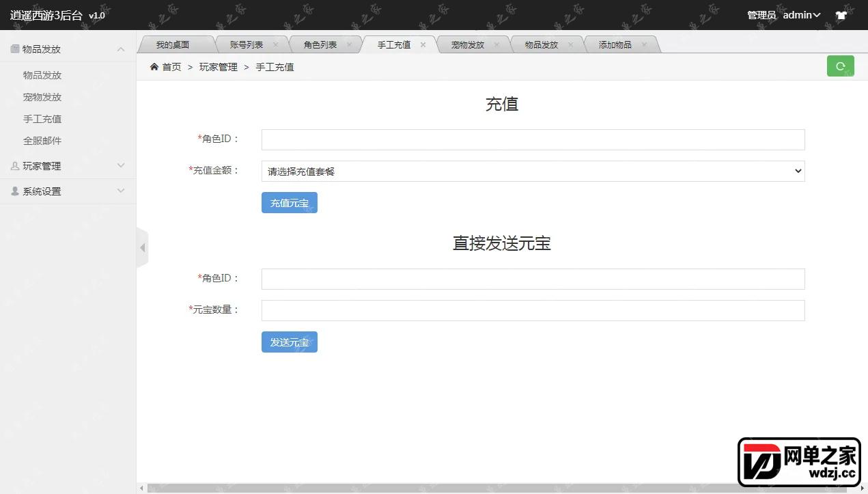
Task: Open 全服邮件 link in sidebar
Action: pyautogui.click(x=42, y=141)
